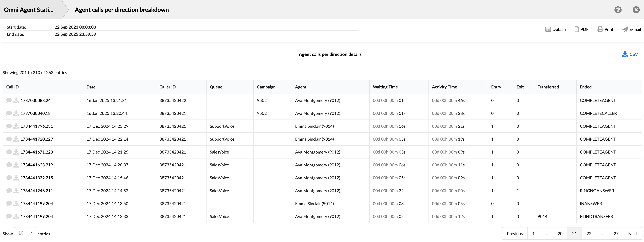Open comment bubble for call 1734441246.211

click(x=9, y=191)
